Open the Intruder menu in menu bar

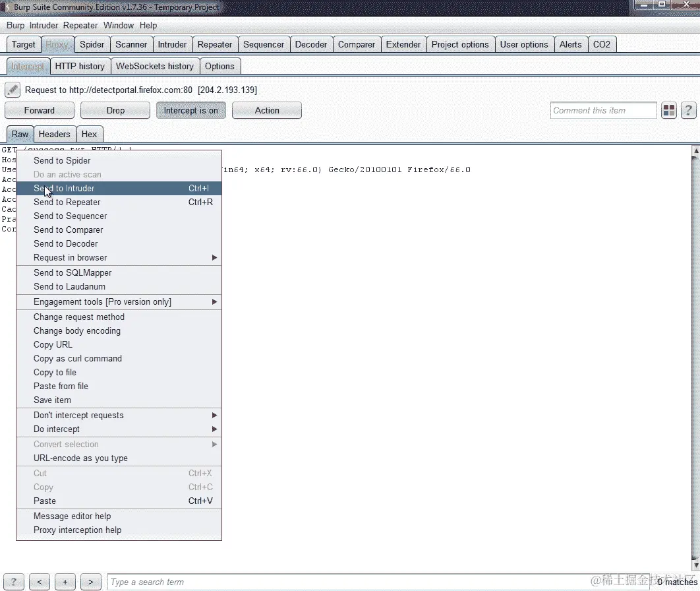pyautogui.click(x=44, y=26)
